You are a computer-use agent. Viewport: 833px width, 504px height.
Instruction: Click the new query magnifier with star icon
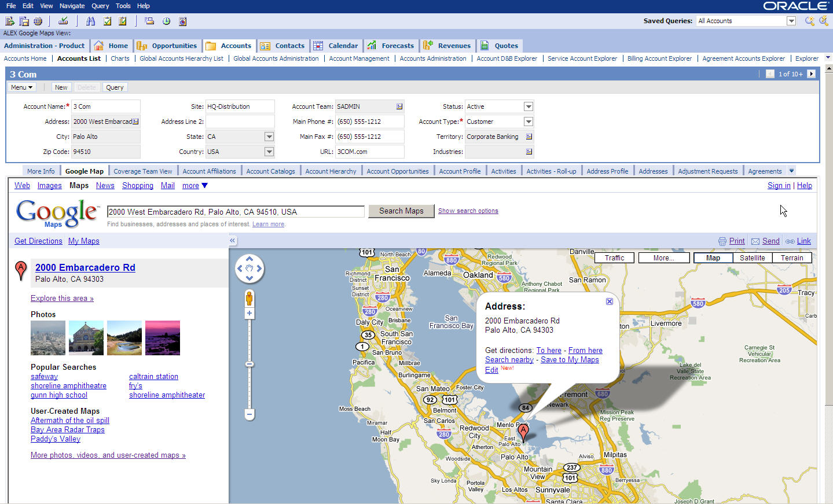809,21
